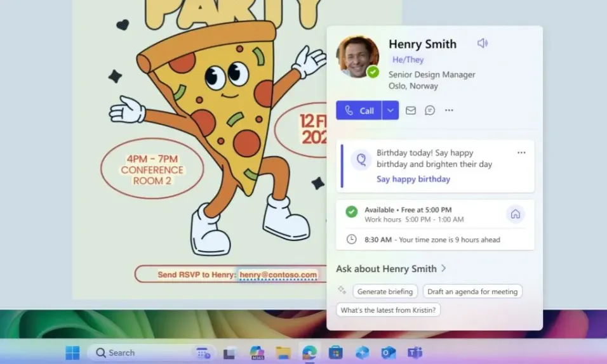Launch Microsoft Edge from the taskbar
The width and height of the screenshot is (607, 364).
coord(309,353)
